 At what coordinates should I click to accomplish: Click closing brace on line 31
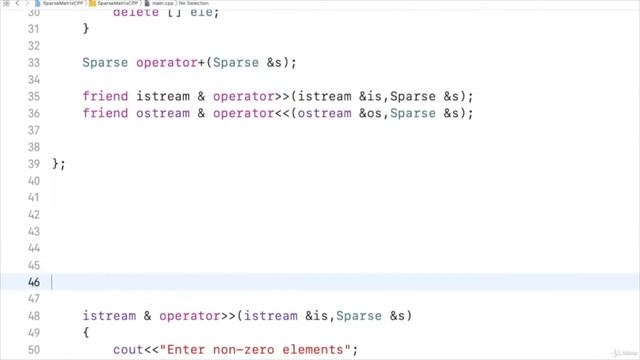pos(86,29)
